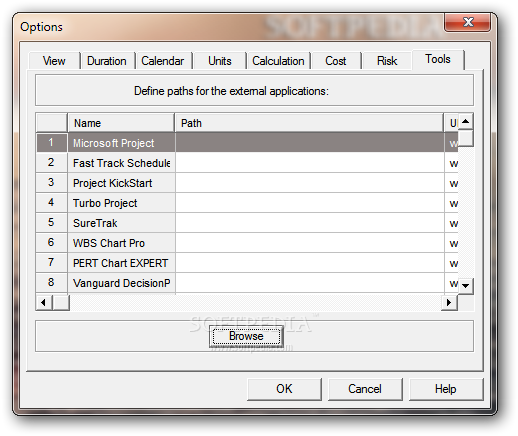Click row header number 1
Viewport: 518px width, 436px height.
[52, 143]
